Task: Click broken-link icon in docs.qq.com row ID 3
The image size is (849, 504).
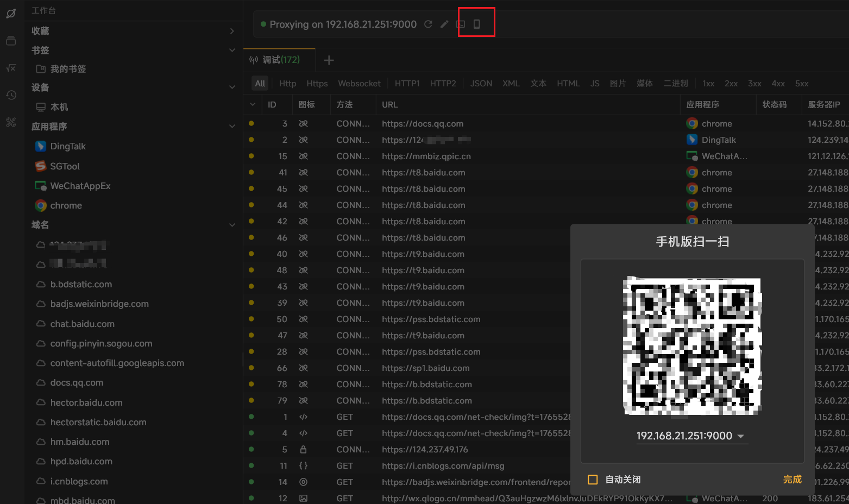Action: [x=303, y=123]
